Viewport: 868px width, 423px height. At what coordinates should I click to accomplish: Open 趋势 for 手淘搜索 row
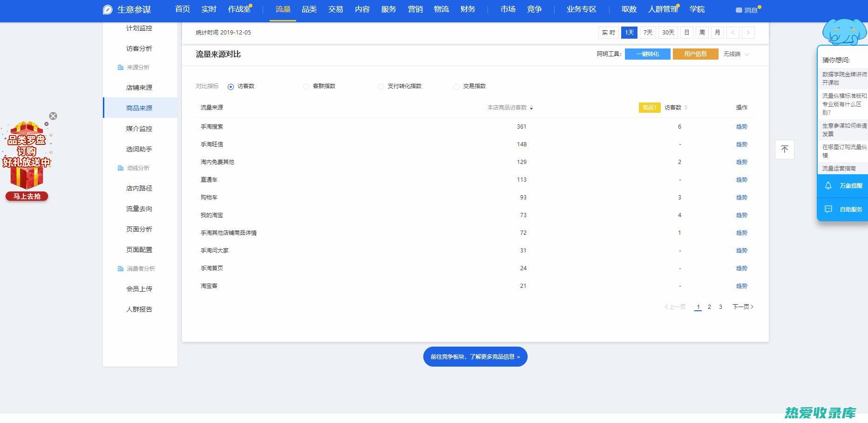741,127
